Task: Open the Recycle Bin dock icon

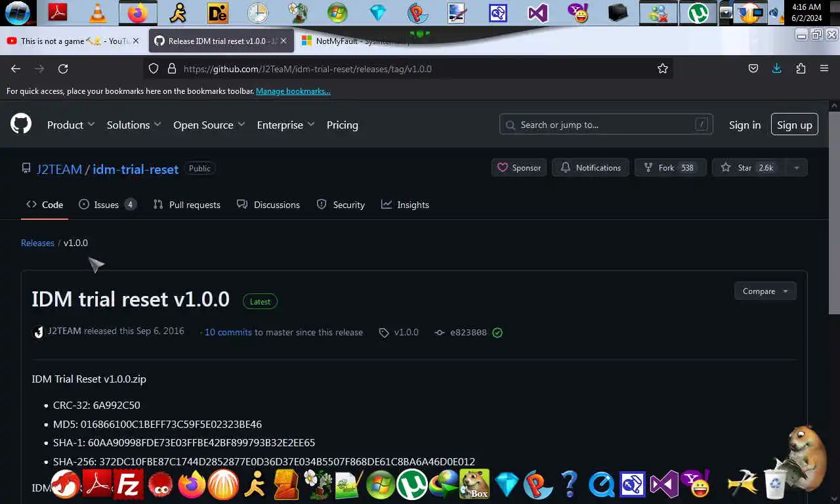Action: pyautogui.click(x=776, y=484)
